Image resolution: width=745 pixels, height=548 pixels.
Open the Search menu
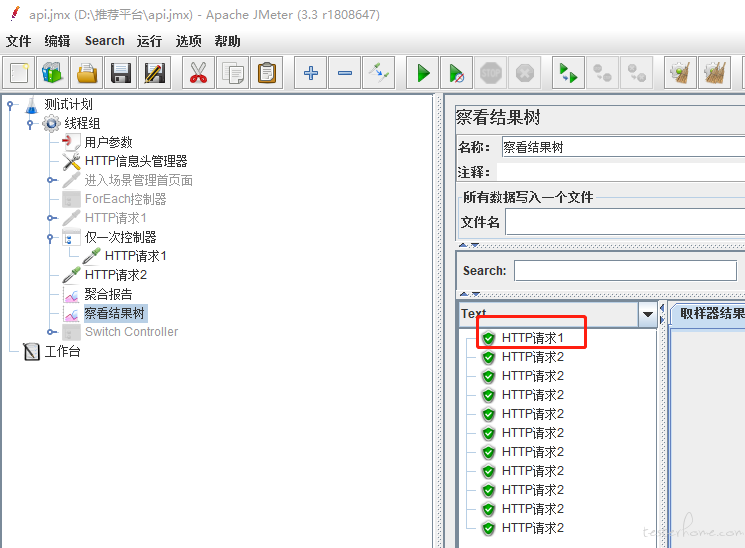pyautogui.click(x=105, y=41)
